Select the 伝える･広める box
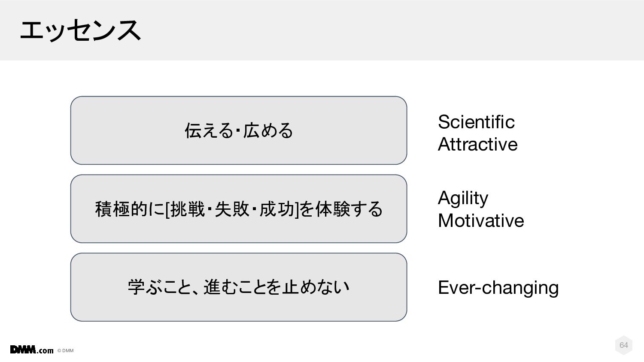The image size is (644, 362). tap(239, 130)
